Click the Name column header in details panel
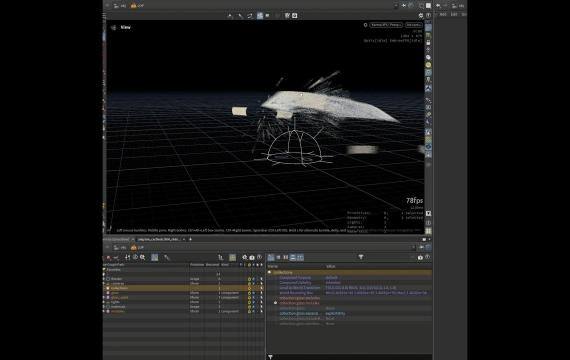The width and height of the screenshot is (570, 360). click(x=273, y=267)
